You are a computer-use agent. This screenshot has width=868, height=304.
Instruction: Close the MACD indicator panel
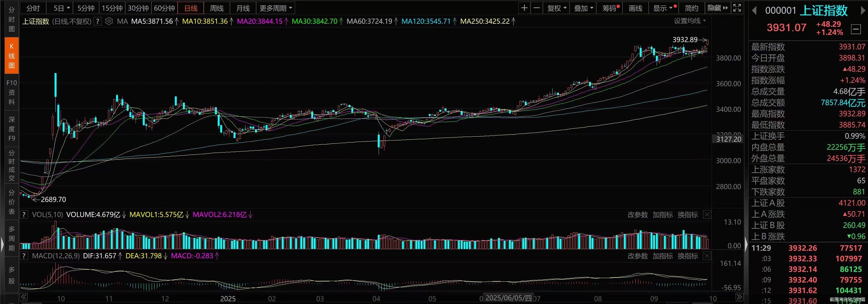(707, 256)
